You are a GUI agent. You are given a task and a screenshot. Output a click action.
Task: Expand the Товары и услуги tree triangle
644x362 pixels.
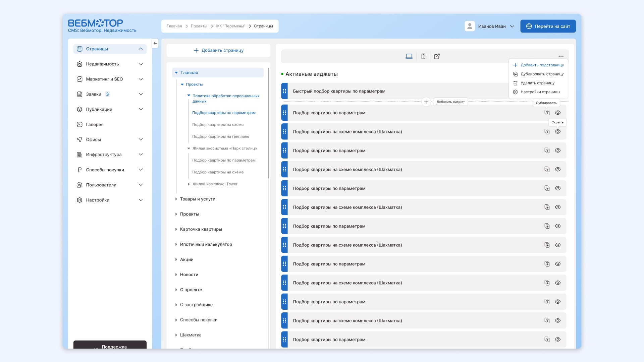(x=176, y=199)
